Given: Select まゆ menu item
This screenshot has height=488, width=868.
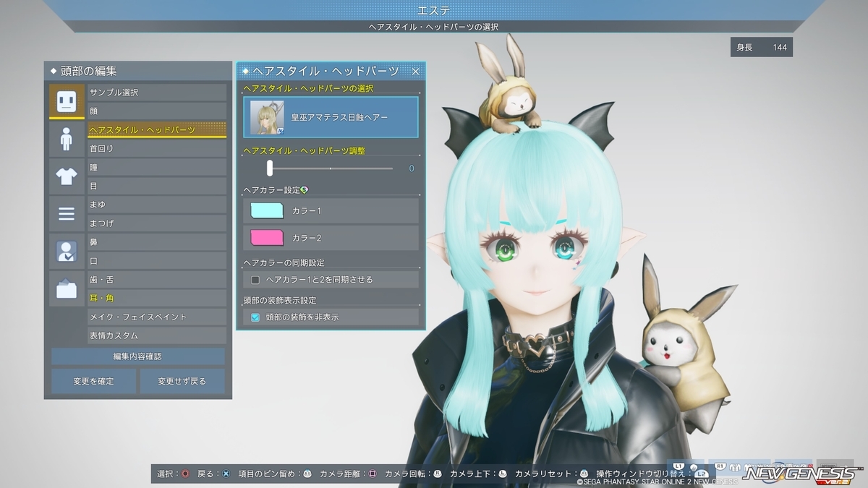Looking at the screenshot, I should (157, 205).
